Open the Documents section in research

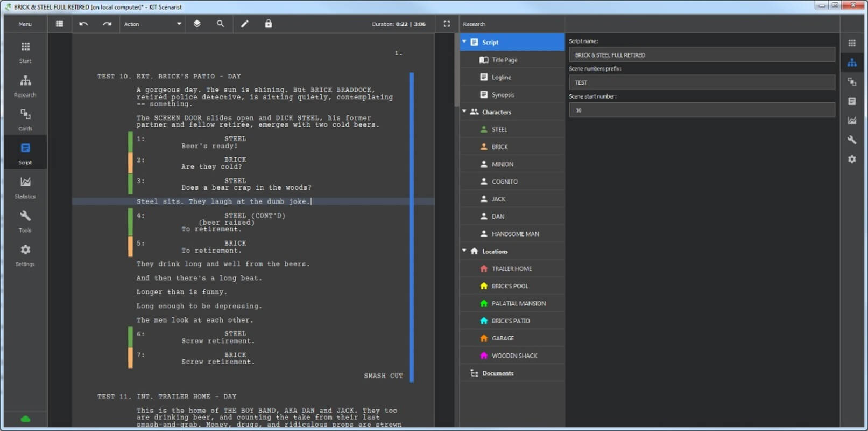[497, 373]
